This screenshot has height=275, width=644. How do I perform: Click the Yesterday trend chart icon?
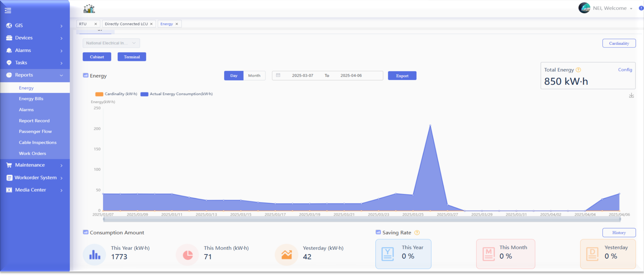[x=286, y=255]
